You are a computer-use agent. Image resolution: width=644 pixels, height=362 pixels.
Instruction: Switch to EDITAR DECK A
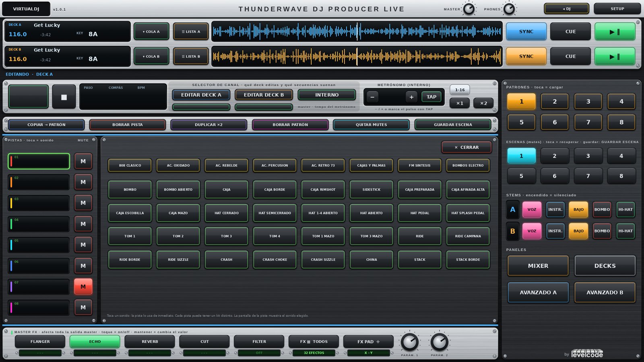click(201, 95)
